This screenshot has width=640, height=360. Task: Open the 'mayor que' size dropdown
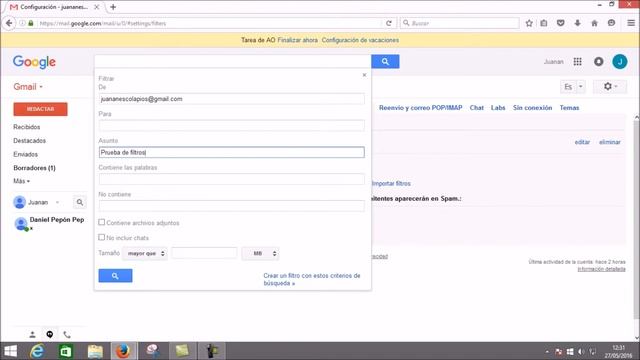144,253
